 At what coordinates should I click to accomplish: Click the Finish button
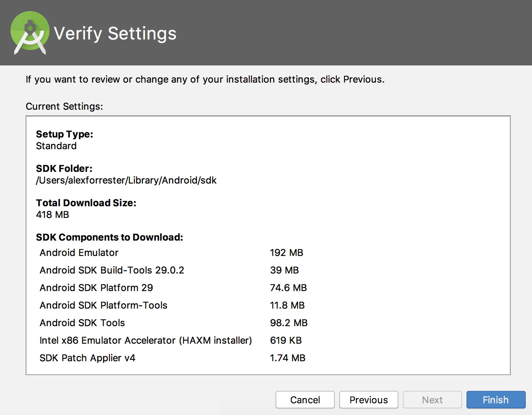496,400
